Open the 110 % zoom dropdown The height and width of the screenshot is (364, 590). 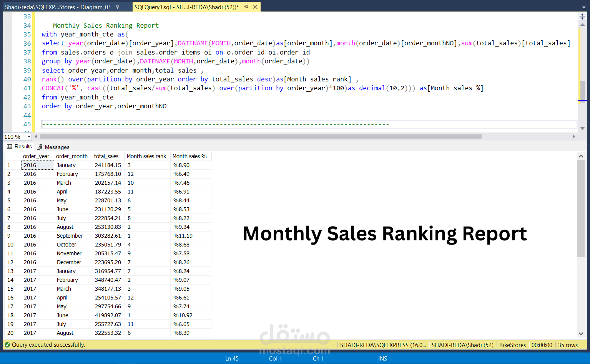tap(29, 137)
